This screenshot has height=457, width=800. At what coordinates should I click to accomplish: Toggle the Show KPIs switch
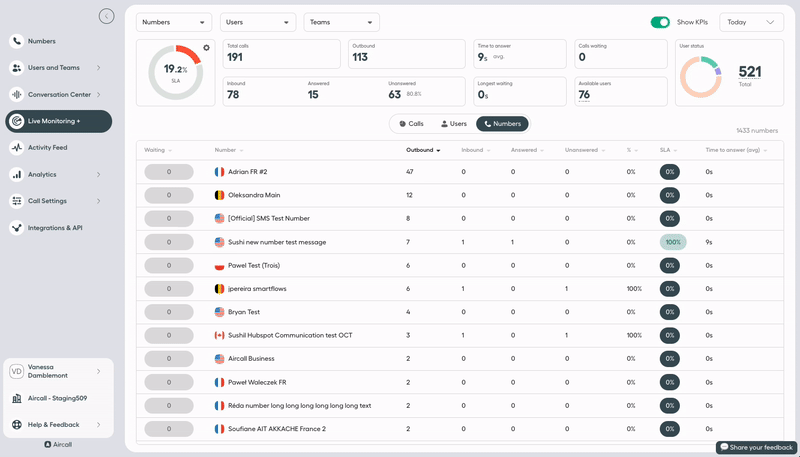click(659, 22)
